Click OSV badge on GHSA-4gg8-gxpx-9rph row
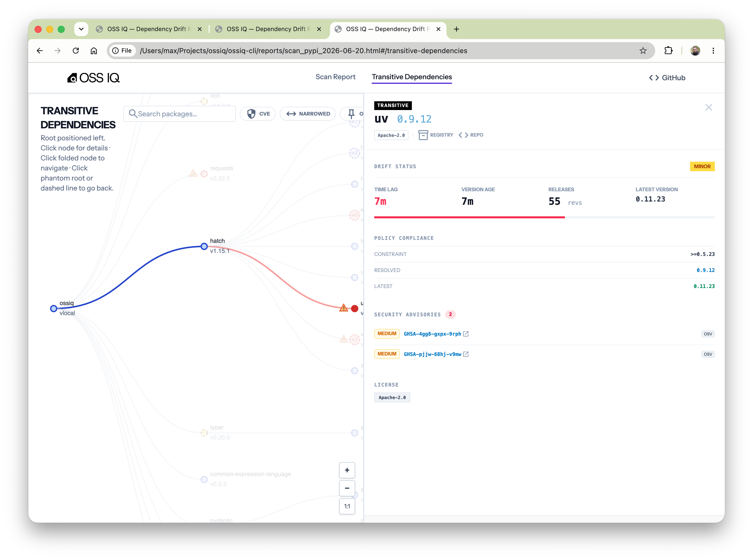Screen dimensions: 753x560 [708, 334]
